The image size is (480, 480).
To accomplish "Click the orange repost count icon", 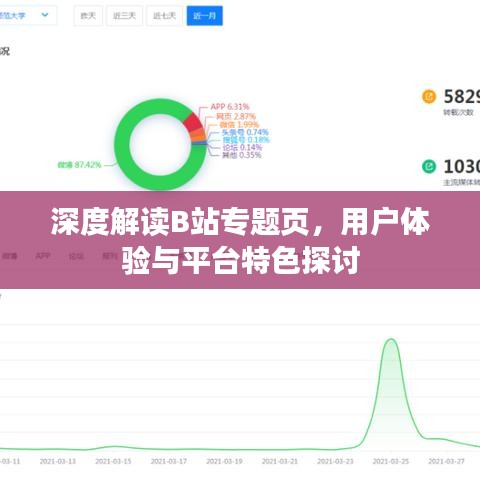I will [x=429, y=97].
